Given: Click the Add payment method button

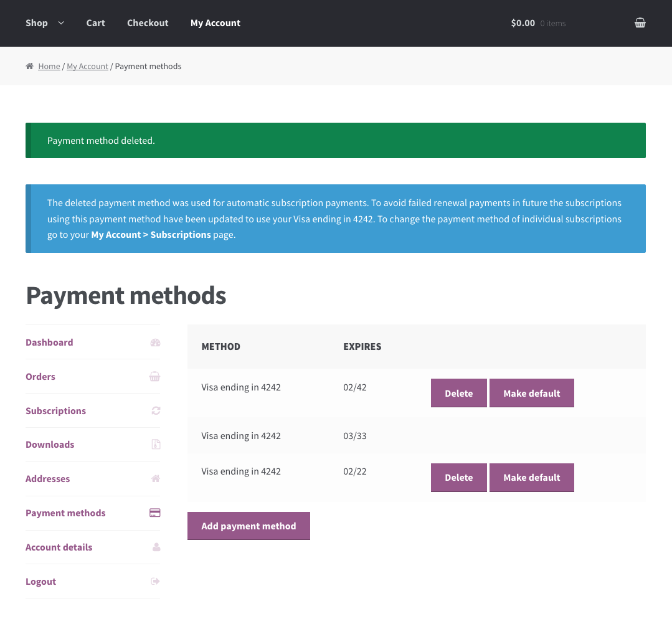Looking at the screenshot, I should [x=248, y=526].
